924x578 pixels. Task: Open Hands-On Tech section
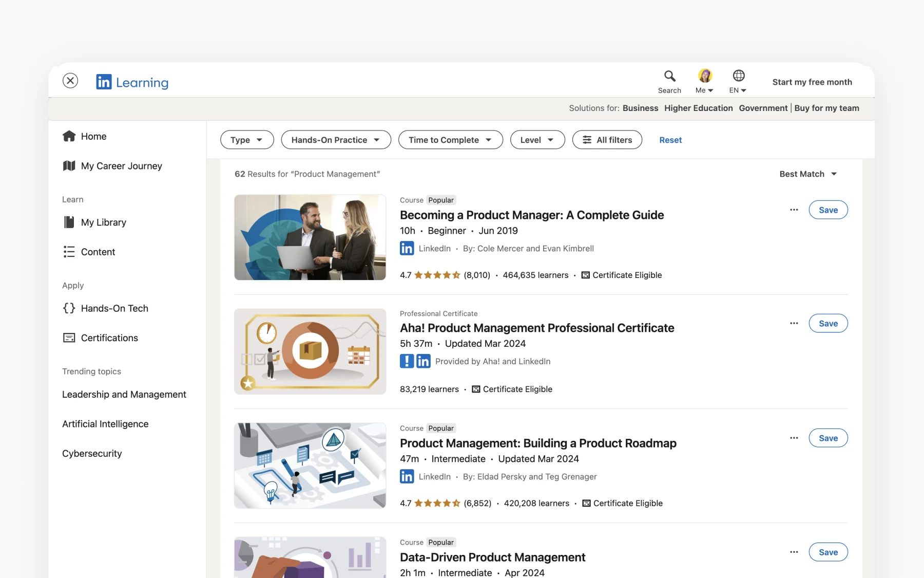click(105, 308)
